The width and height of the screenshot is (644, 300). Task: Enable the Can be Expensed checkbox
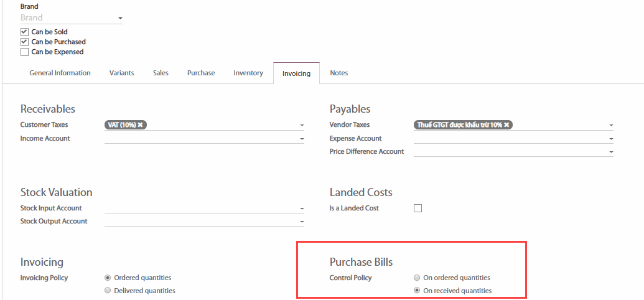click(24, 52)
